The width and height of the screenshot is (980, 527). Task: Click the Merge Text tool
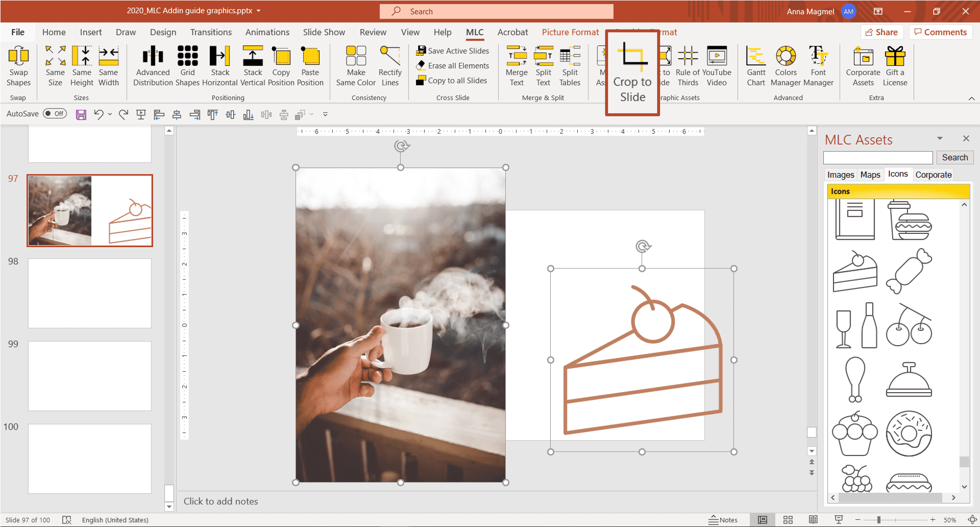coord(516,66)
